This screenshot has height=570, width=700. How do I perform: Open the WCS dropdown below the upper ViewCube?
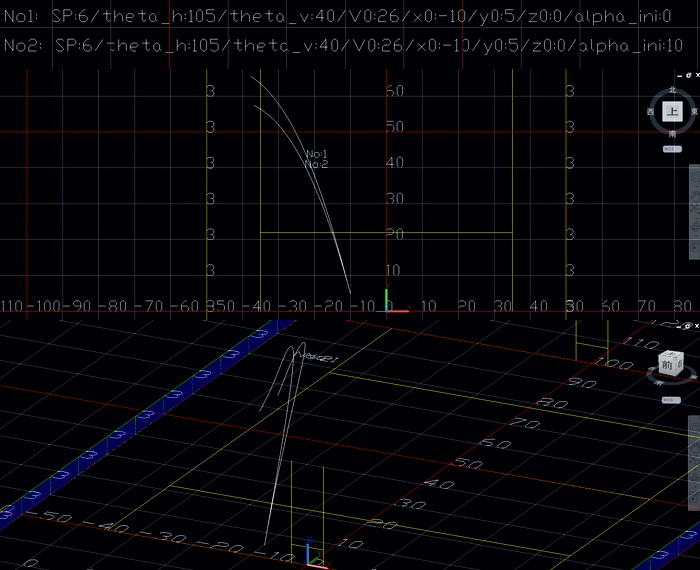coord(672,148)
